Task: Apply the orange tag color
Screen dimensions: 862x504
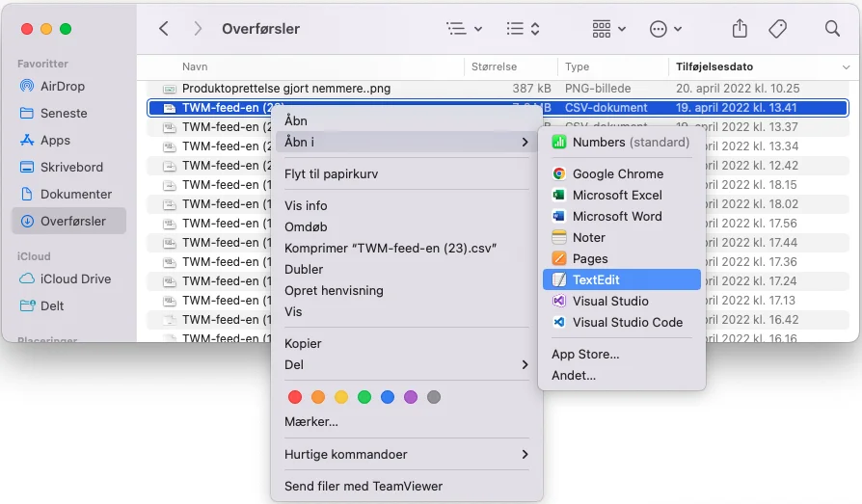Action: coord(318,397)
